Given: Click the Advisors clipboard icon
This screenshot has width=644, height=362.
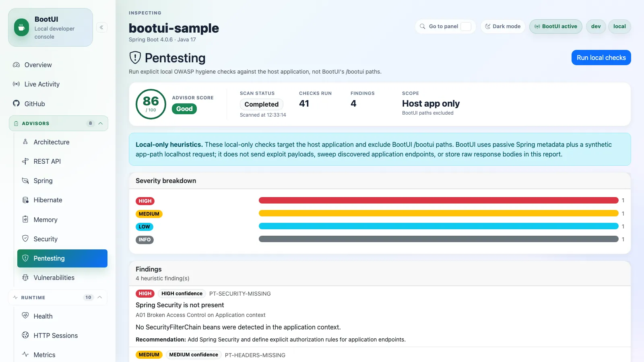Looking at the screenshot, I should (x=16, y=123).
